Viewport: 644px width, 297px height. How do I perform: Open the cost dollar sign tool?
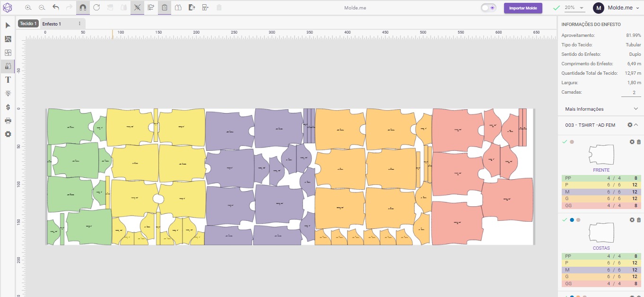[8, 107]
